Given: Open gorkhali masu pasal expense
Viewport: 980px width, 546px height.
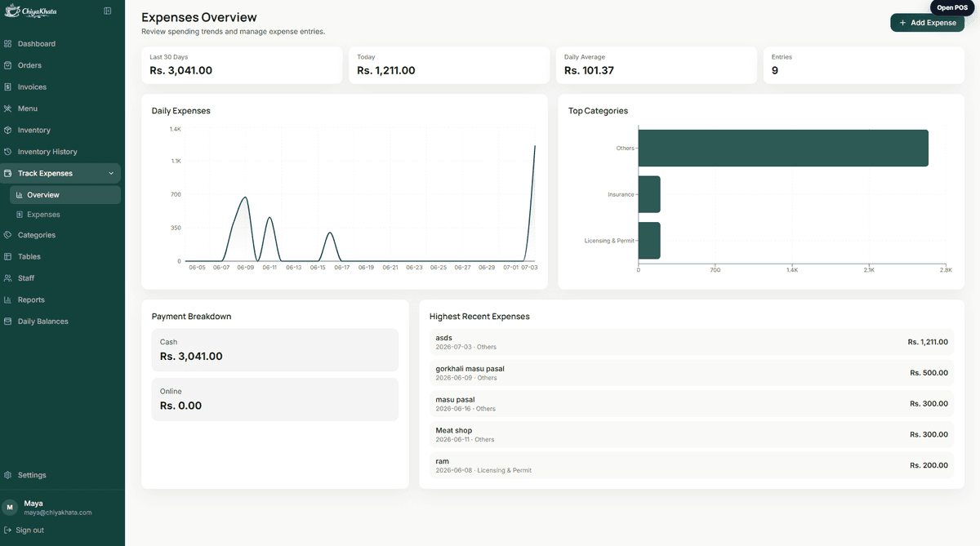Looking at the screenshot, I should [x=692, y=373].
